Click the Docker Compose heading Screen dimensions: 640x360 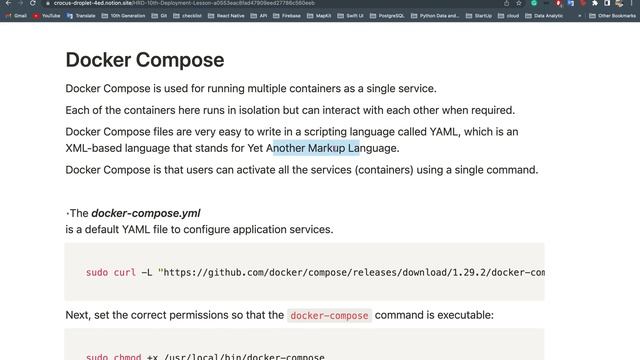(145, 60)
